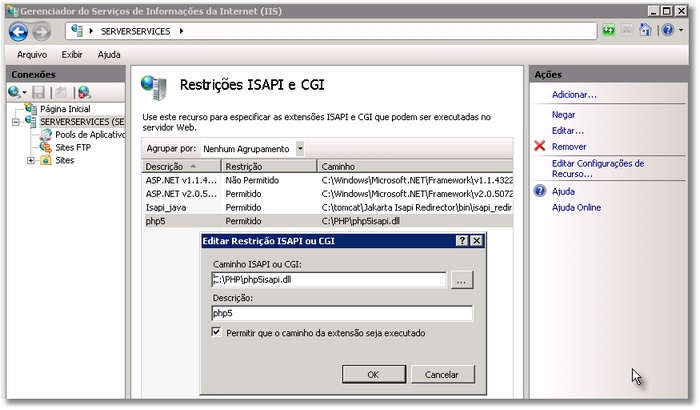Go to Home via house icon
The height and width of the screenshot is (410, 700).
(x=646, y=31)
